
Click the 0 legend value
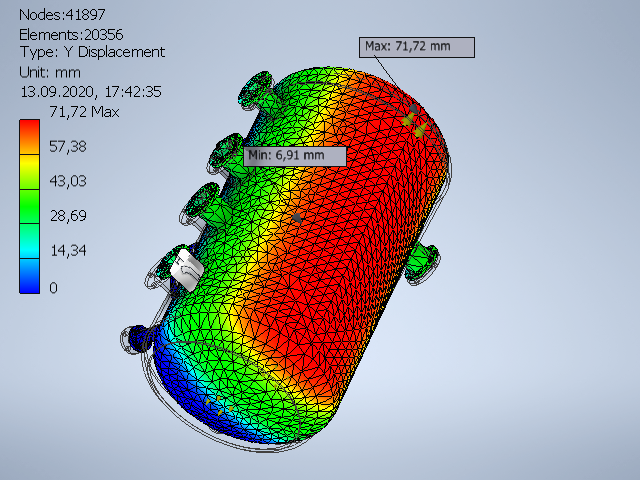pos(53,288)
